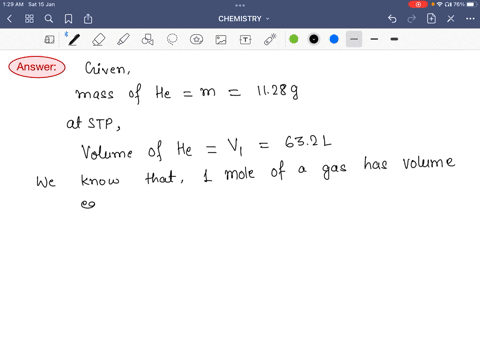Open the share export menu

(88, 19)
